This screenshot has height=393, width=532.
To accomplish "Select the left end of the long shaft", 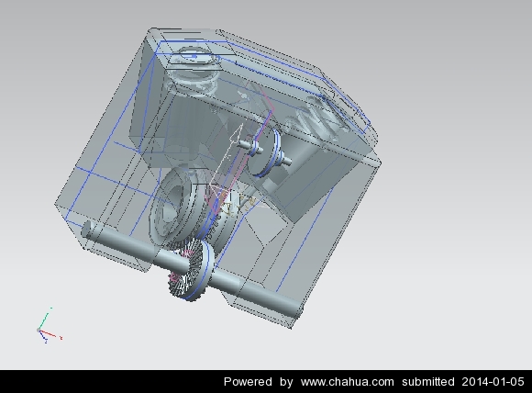I will click(87, 229).
